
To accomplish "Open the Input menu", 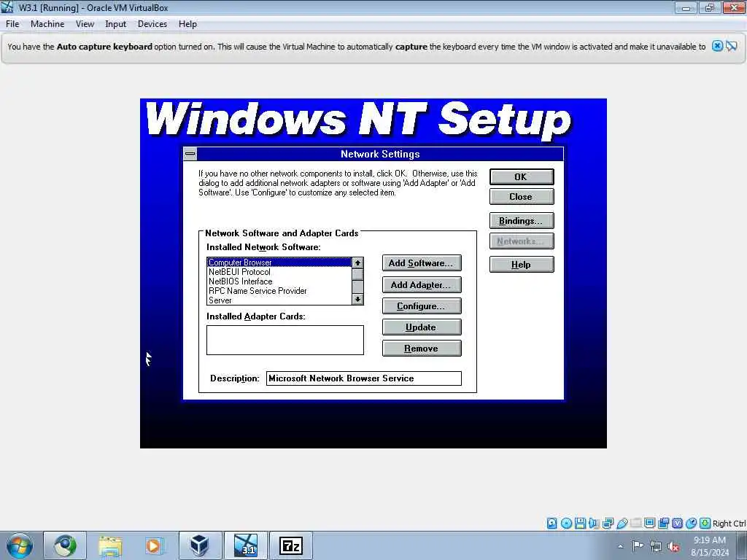I will click(x=115, y=24).
